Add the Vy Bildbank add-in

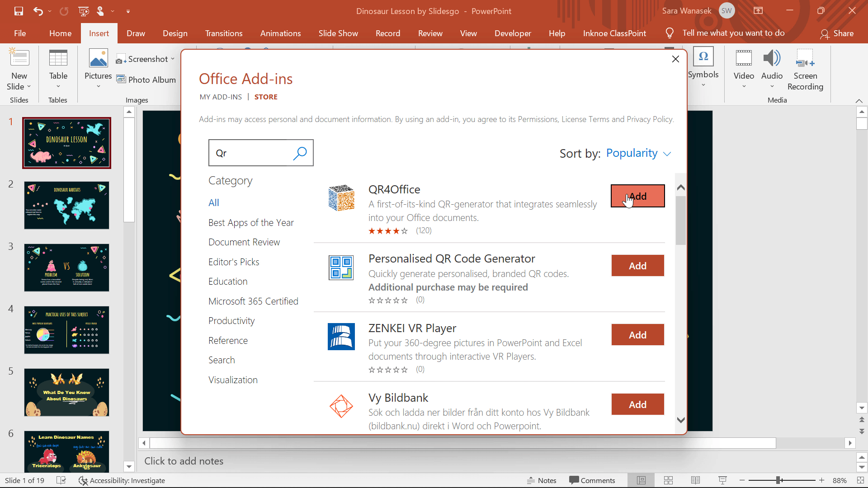tap(637, 404)
